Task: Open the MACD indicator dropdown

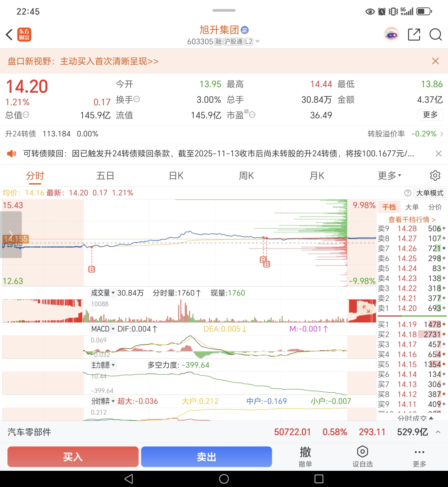Action: pyautogui.click(x=103, y=329)
